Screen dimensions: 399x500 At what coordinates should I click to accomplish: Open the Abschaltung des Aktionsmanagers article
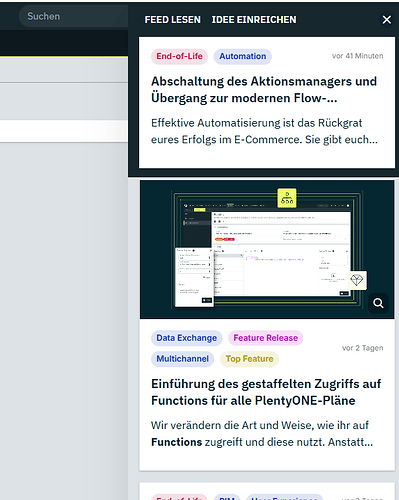264,90
